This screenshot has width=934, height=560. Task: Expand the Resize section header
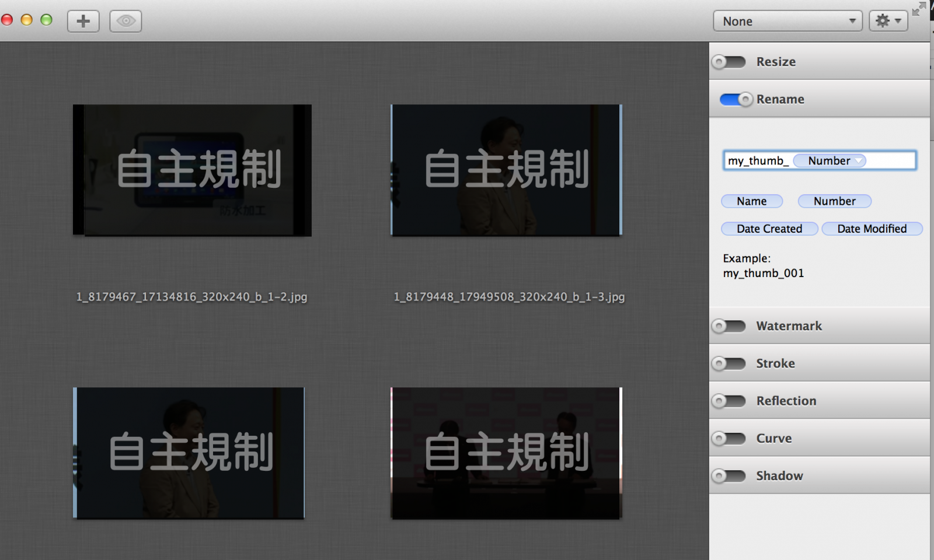tap(820, 61)
